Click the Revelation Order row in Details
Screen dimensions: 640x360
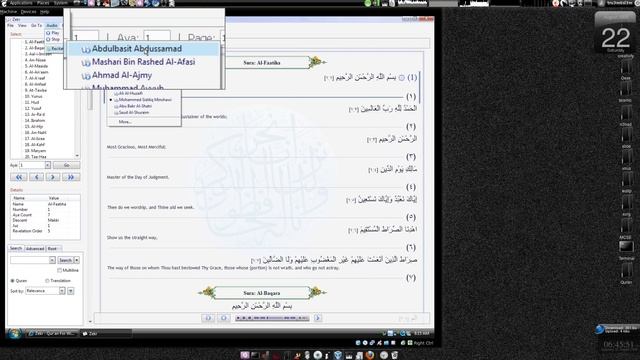point(45,231)
